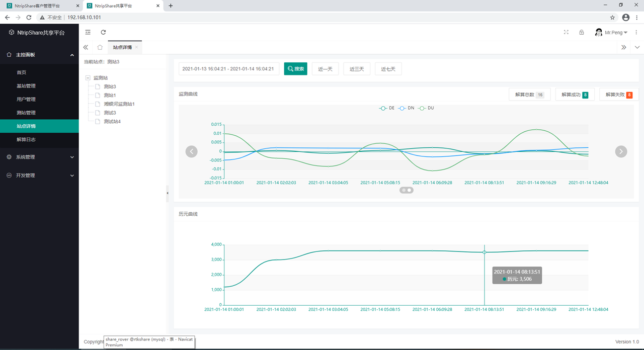Click the date range input field

[229, 69]
